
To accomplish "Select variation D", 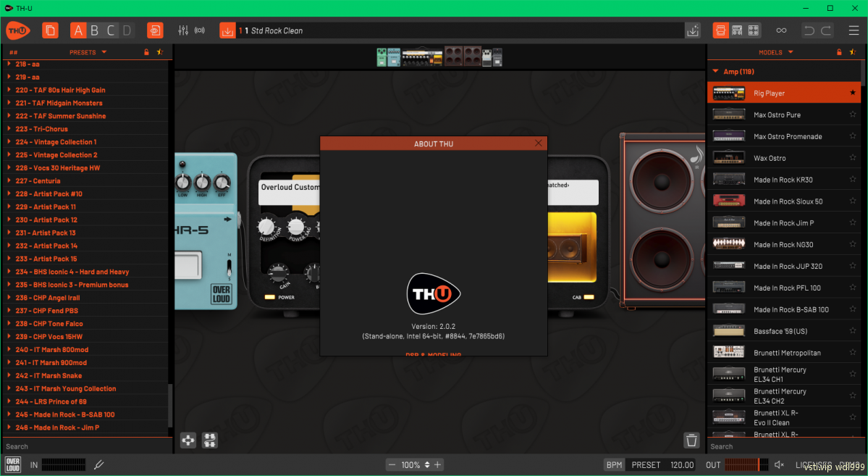I will pos(127,30).
